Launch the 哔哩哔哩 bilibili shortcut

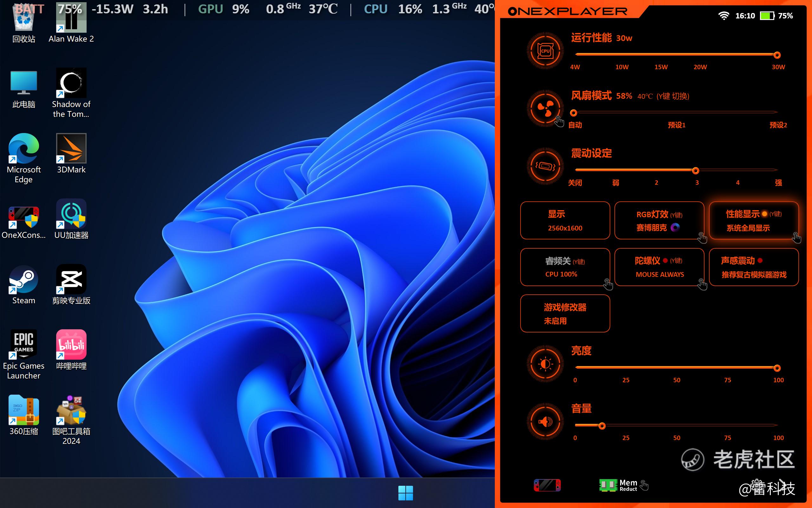pos(71,350)
